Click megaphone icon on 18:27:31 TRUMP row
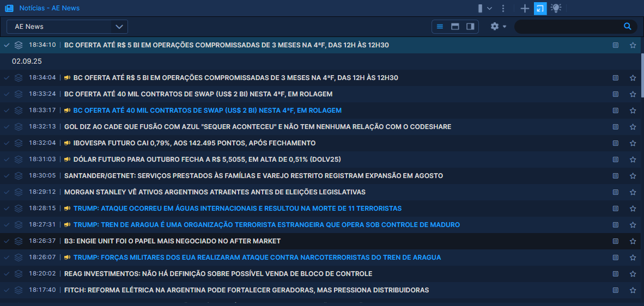 (x=68, y=225)
